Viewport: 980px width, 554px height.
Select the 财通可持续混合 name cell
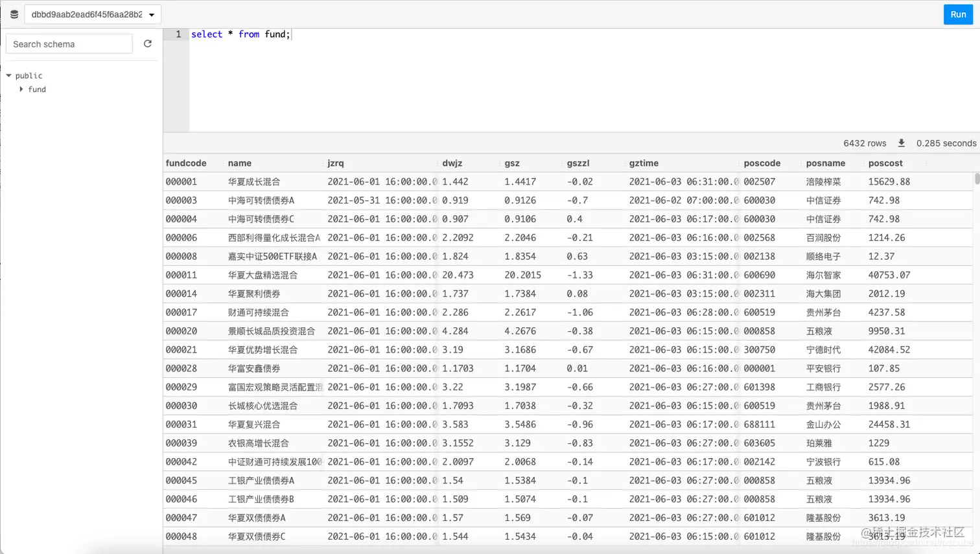click(258, 312)
